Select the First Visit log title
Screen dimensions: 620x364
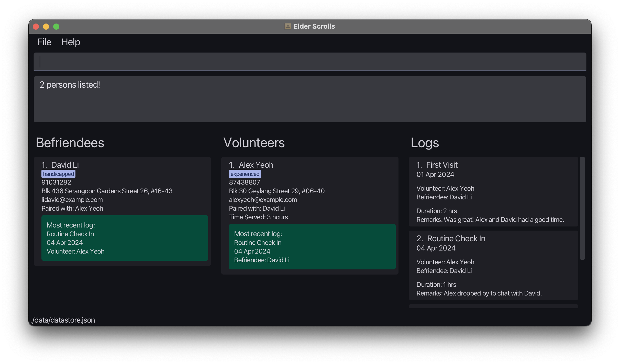click(x=442, y=165)
